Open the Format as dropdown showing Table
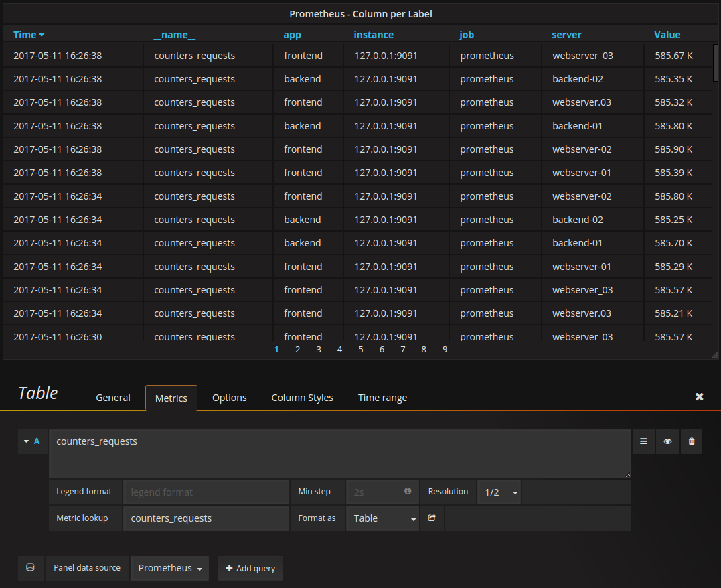Image resolution: width=721 pixels, height=588 pixels. (382, 518)
